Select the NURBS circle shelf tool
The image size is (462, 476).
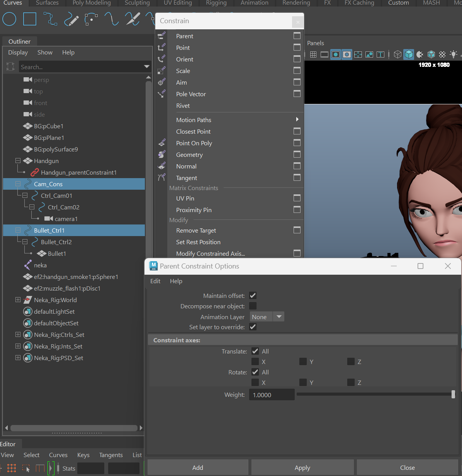[9, 19]
